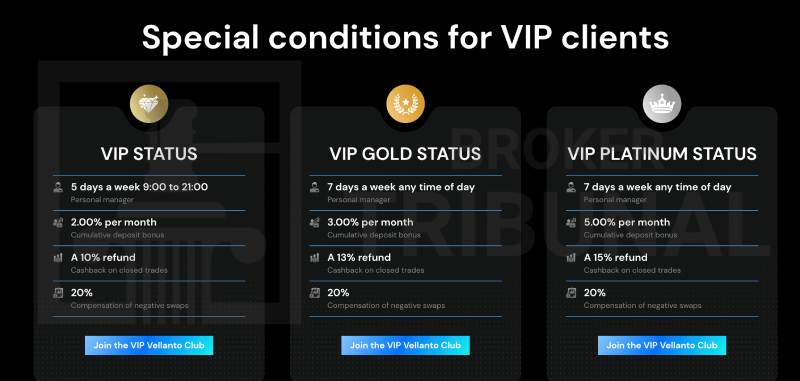Click the swap compensation icon in VIP STATUS card

coord(58,293)
